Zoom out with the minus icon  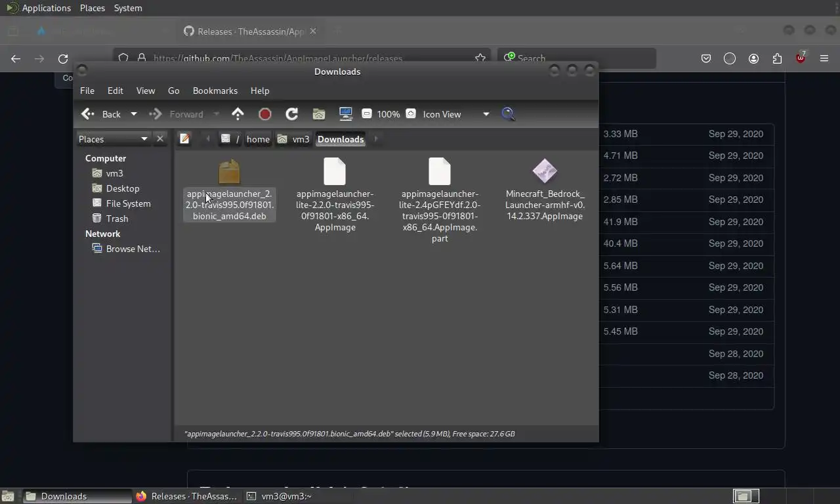point(367,114)
